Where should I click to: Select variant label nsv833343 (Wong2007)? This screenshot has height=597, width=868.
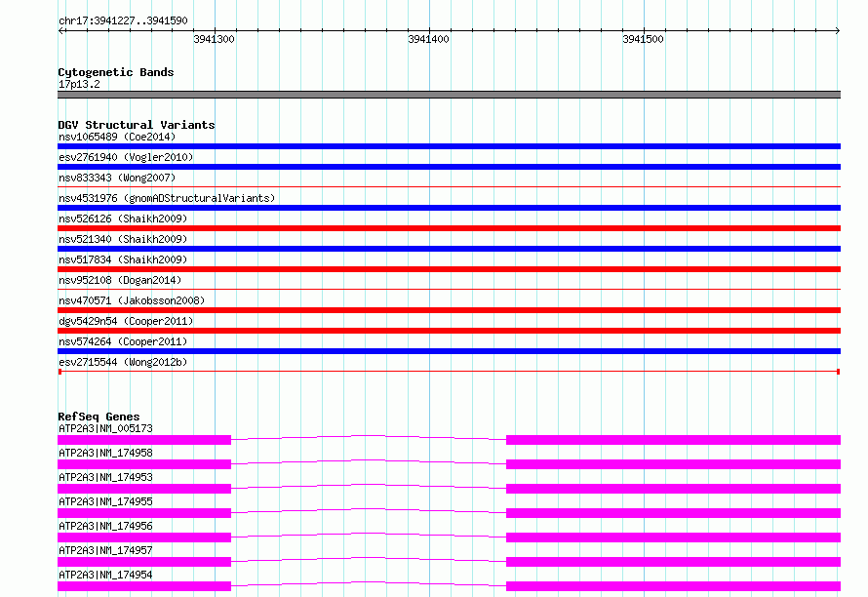click(117, 178)
